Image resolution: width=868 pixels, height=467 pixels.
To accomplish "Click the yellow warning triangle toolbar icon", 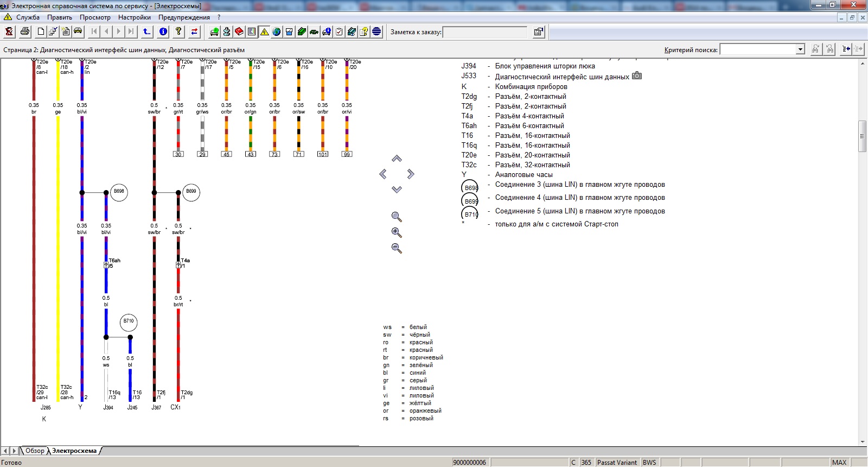I will pos(264,31).
